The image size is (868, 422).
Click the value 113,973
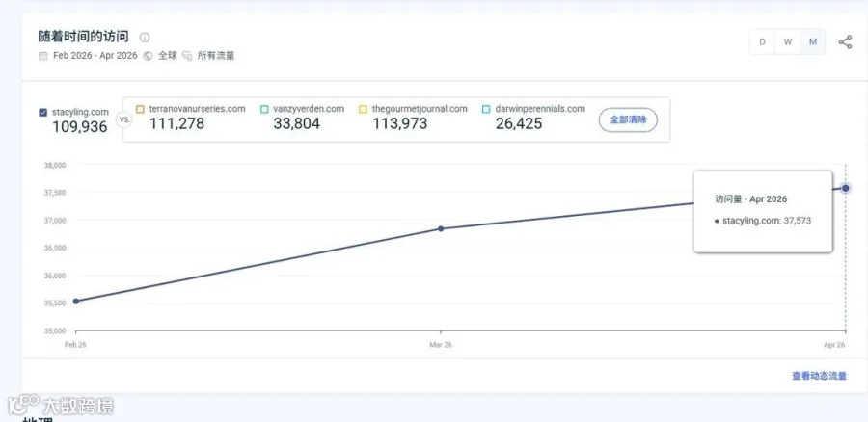pyautogui.click(x=399, y=123)
